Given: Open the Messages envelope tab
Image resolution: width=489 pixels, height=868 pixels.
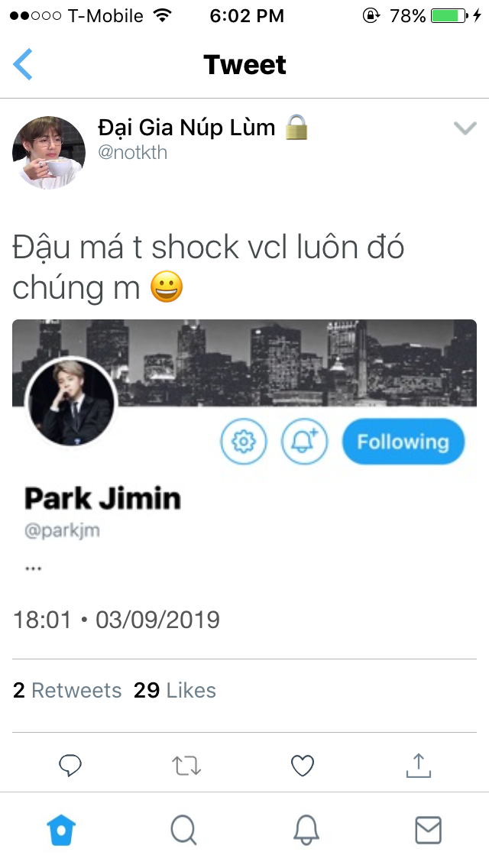Looking at the screenshot, I should 428,831.
